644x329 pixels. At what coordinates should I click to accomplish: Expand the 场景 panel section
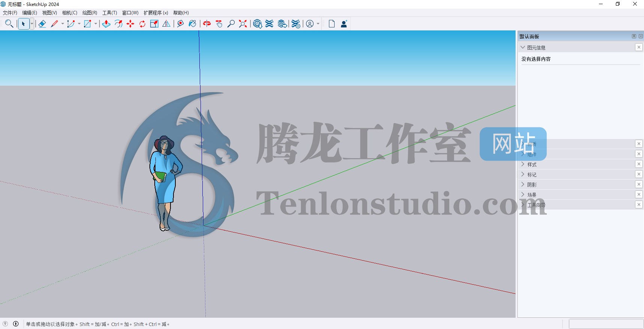(x=523, y=195)
